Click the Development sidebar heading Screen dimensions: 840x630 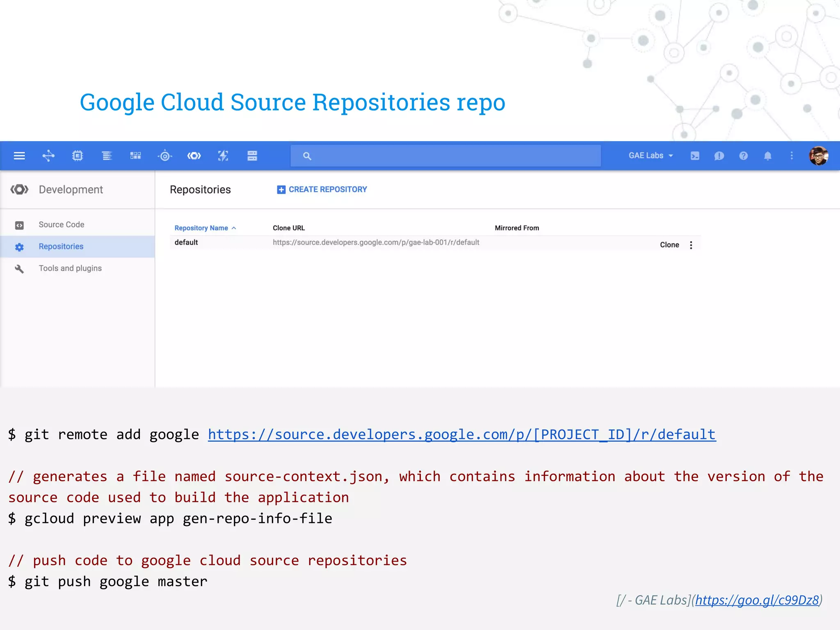(71, 189)
